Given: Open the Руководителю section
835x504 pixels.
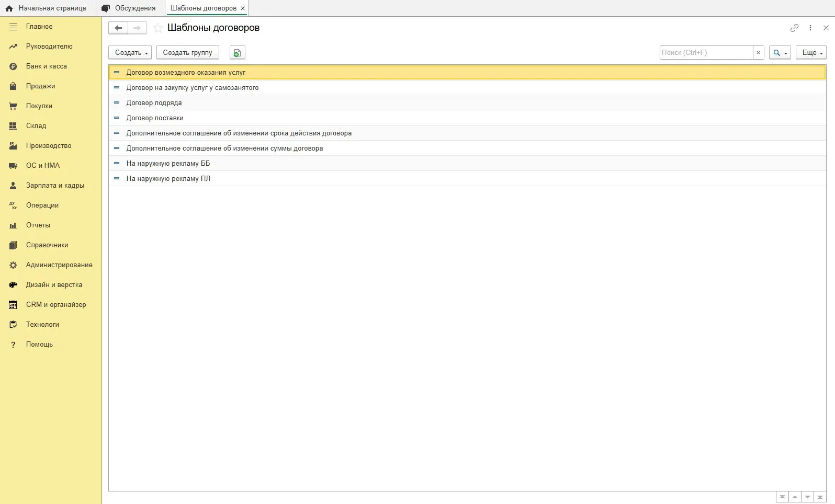Looking at the screenshot, I should [x=51, y=47].
